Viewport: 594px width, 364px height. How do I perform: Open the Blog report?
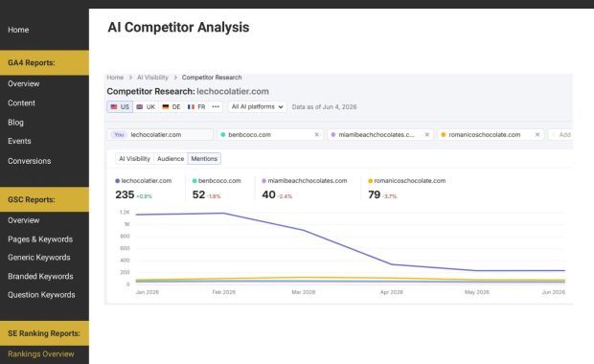[x=15, y=123]
